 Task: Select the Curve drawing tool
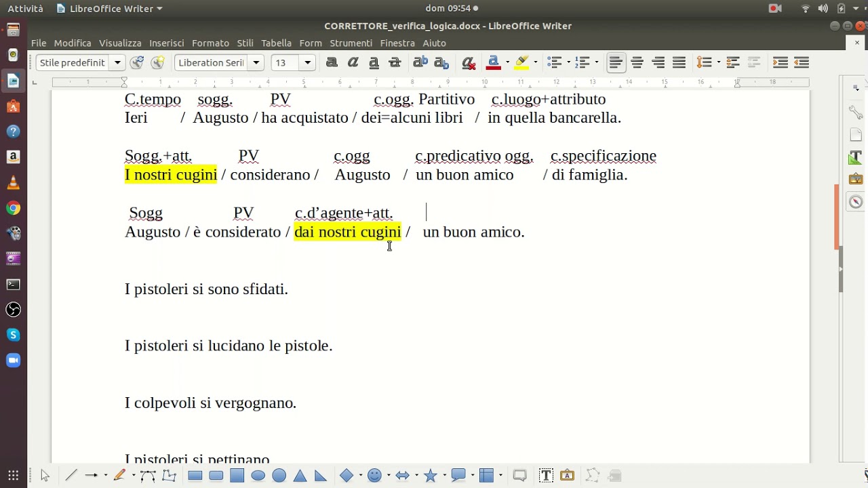pos(148,475)
